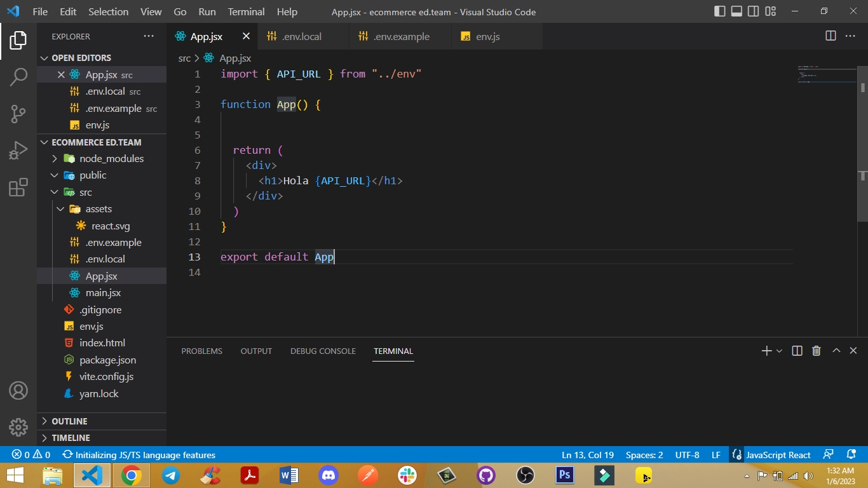The image size is (868, 488).
Task: Open the new terminal launch profile dropdown
Action: [x=780, y=351]
